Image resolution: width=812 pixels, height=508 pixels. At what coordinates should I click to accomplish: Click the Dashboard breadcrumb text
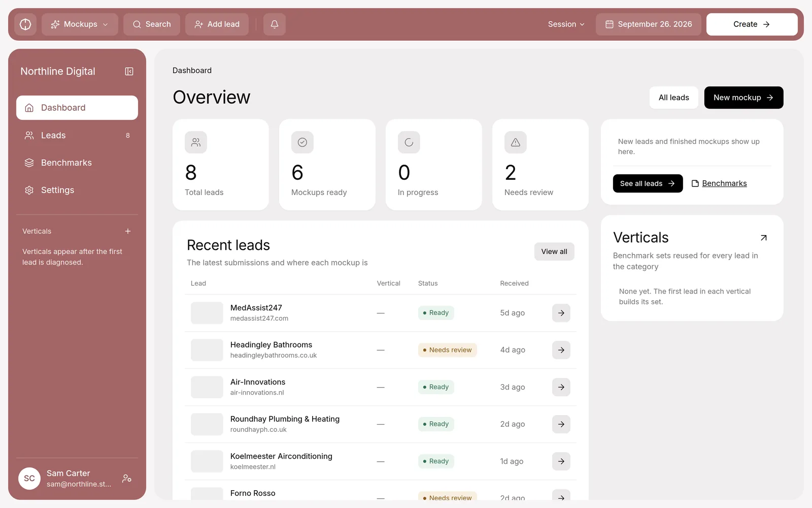[x=192, y=71]
